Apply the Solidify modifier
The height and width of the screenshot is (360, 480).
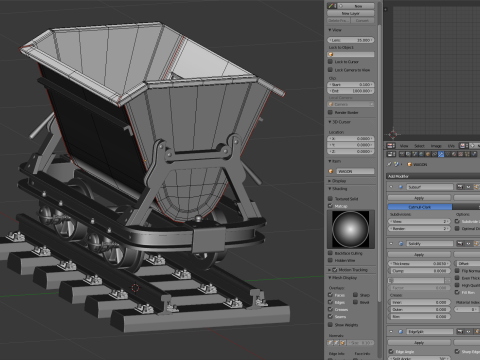[419, 254]
